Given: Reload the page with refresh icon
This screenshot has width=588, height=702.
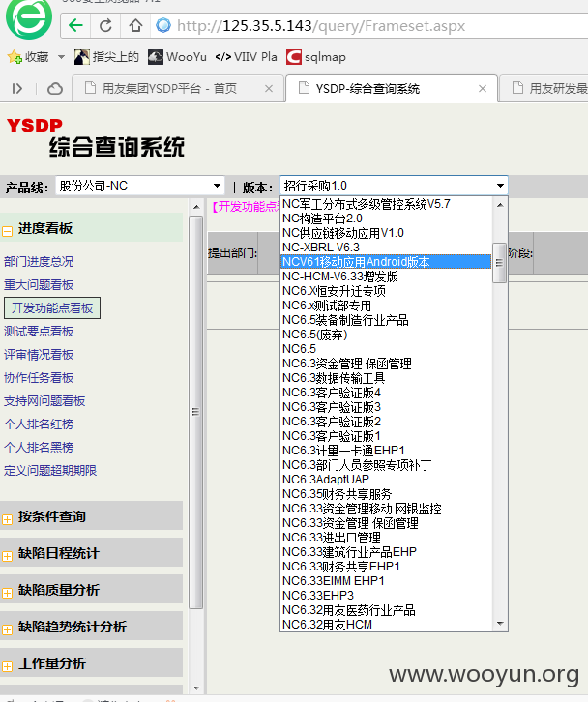Looking at the screenshot, I should pos(105,25).
